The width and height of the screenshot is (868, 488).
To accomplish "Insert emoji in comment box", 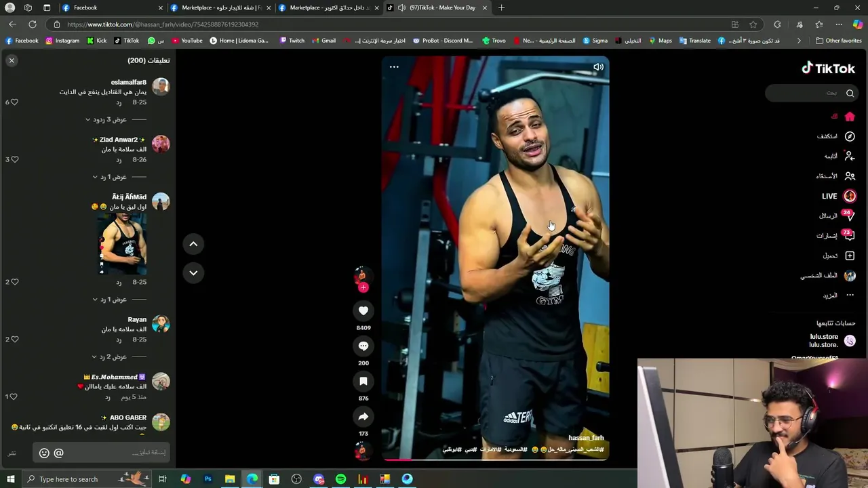I will (x=44, y=453).
